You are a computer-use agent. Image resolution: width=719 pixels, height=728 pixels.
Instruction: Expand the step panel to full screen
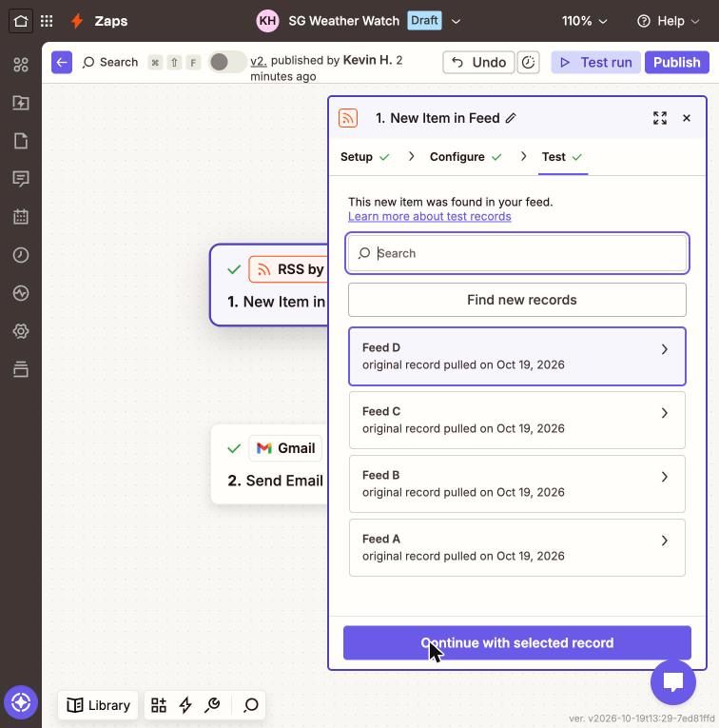(660, 118)
